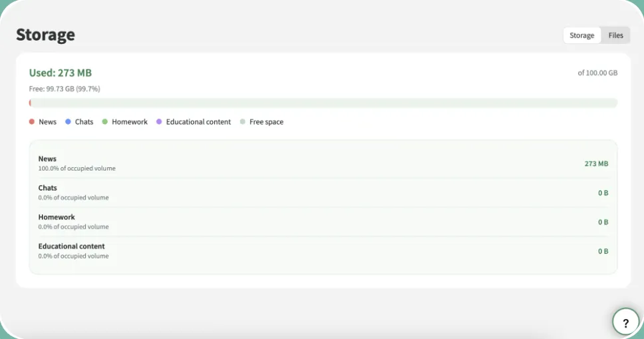Select the Chats legend label
Image resolution: width=644 pixels, height=339 pixels.
pos(84,122)
